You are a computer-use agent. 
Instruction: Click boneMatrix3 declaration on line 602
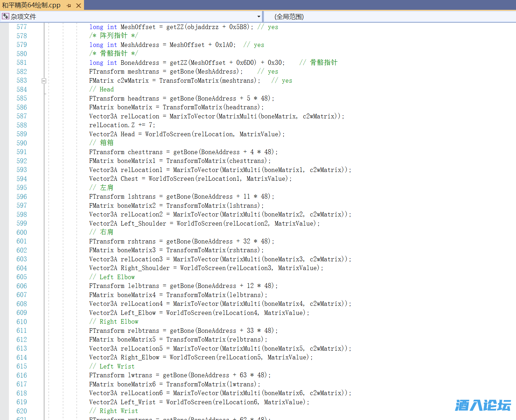136,250
